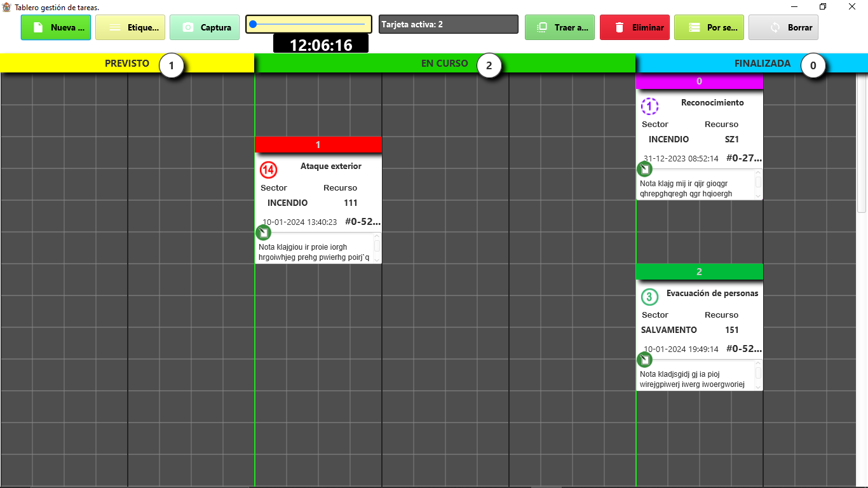The height and width of the screenshot is (488, 868).
Task: Click the purple dashed 1 circle on Reconocimiento
Action: (x=649, y=106)
